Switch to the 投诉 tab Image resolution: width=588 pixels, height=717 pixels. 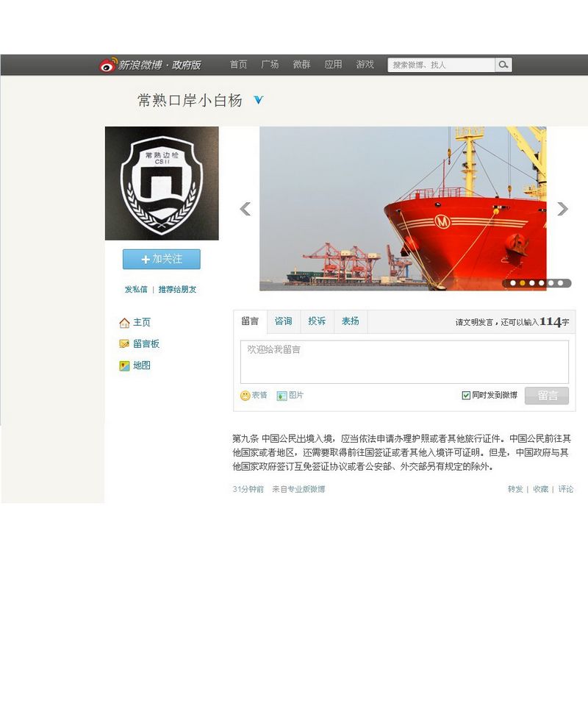pos(317,321)
